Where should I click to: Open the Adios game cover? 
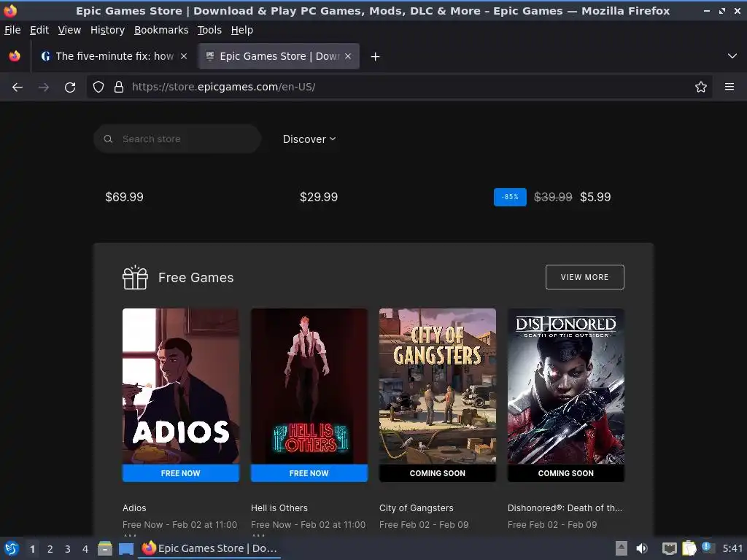(x=181, y=386)
